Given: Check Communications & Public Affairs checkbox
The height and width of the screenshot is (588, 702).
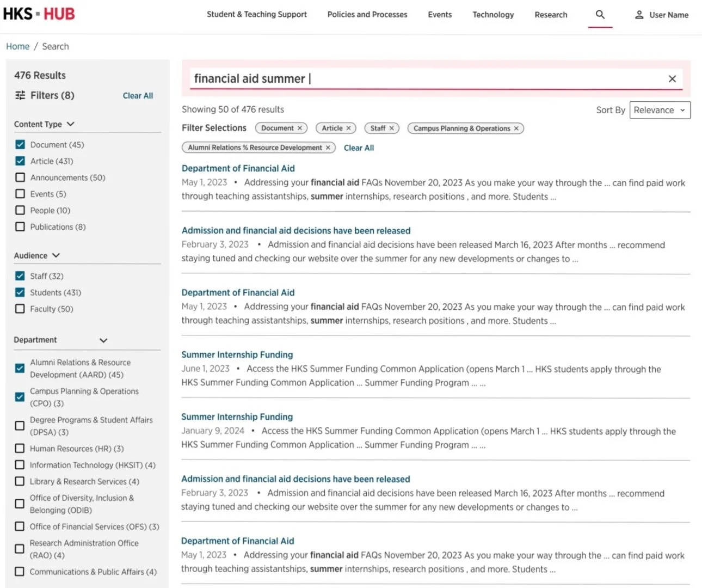Looking at the screenshot, I should pyautogui.click(x=20, y=572).
